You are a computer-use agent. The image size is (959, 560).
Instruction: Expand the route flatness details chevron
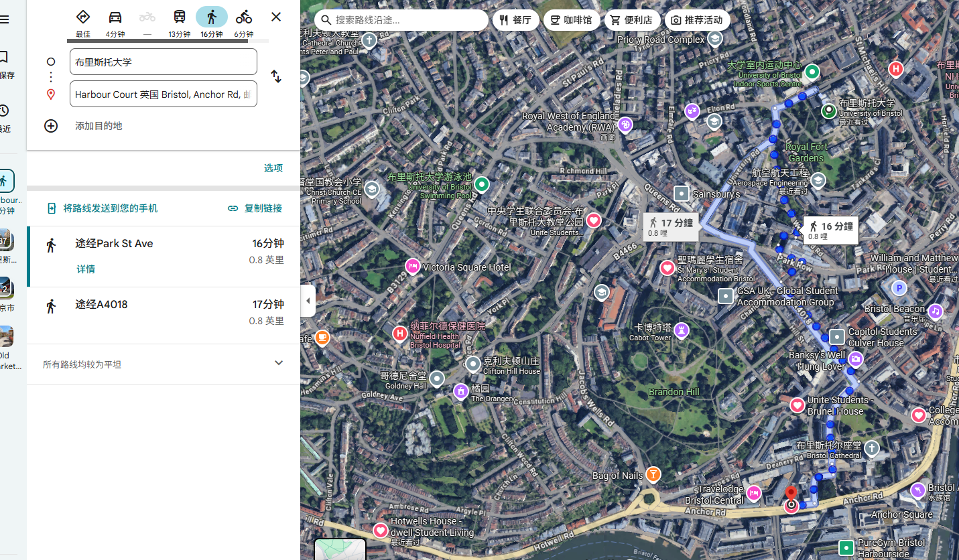point(279,363)
